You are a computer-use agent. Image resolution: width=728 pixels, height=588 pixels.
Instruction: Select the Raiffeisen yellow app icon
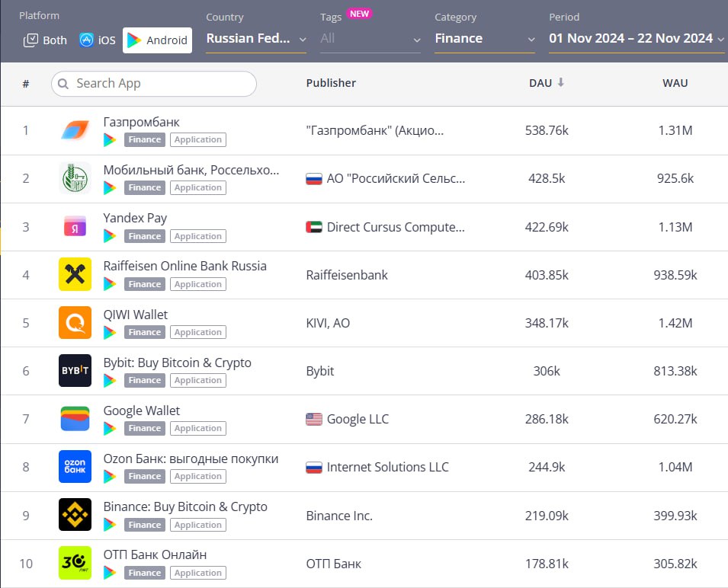pos(75,274)
